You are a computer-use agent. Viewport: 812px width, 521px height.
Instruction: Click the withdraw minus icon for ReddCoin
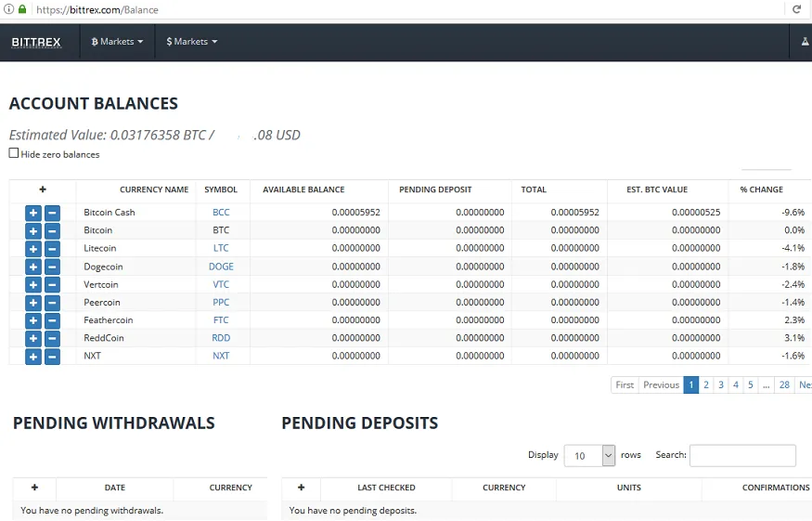pyautogui.click(x=52, y=339)
